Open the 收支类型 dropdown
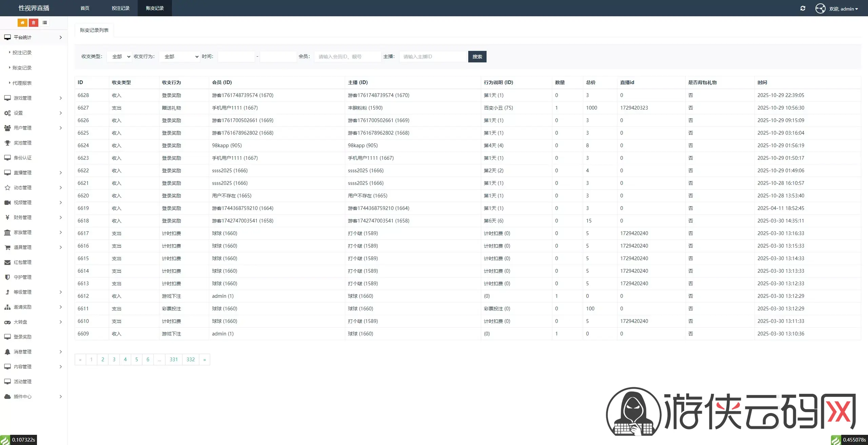This screenshot has width=868, height=445. (119, 57)
